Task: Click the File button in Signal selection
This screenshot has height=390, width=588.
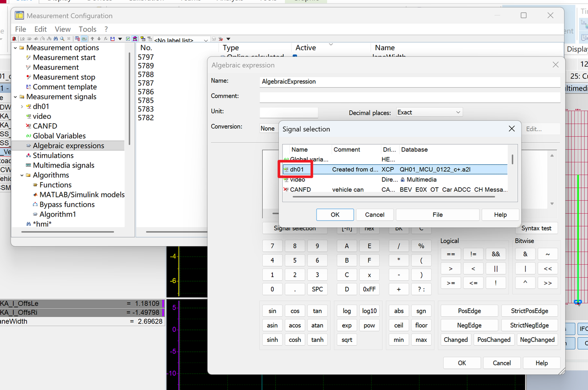Action: tap(437, 215)
